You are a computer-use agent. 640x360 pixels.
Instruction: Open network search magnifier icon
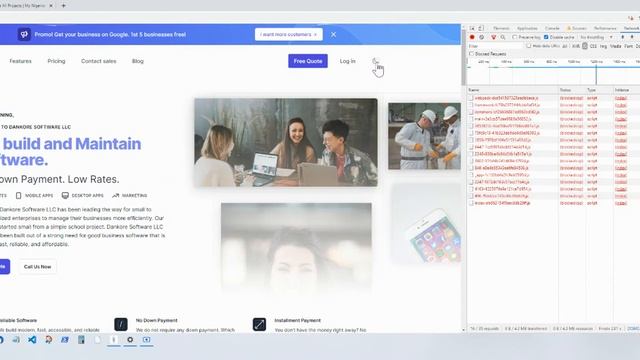503,37
